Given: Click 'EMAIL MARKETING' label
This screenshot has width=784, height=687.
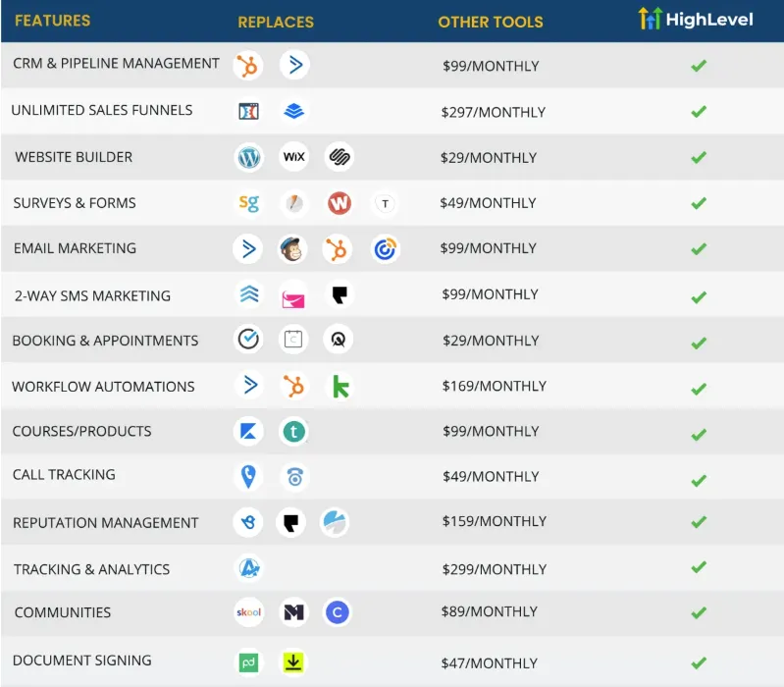Looking at the screenshot, I should coord(75,248).
